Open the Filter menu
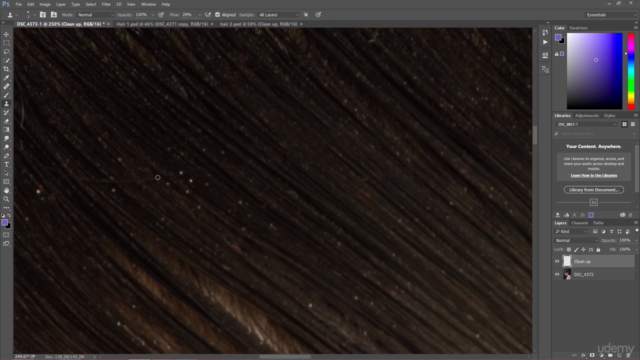 [x=106, y=4]
